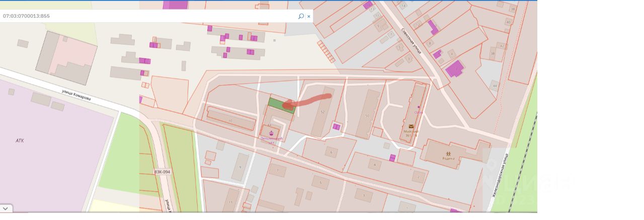
Task: Expand the panel with bottom-left chevron
Action: [6, 208]
